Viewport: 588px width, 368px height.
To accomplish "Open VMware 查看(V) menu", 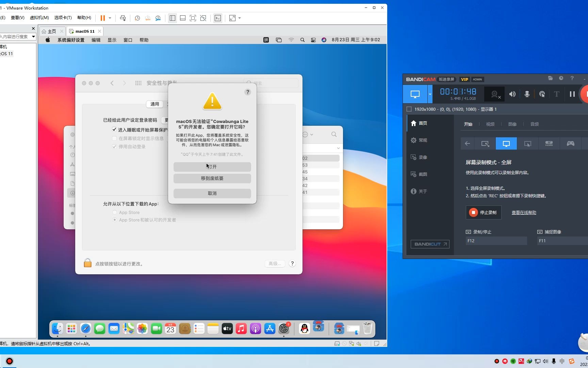I will [17, 18].
